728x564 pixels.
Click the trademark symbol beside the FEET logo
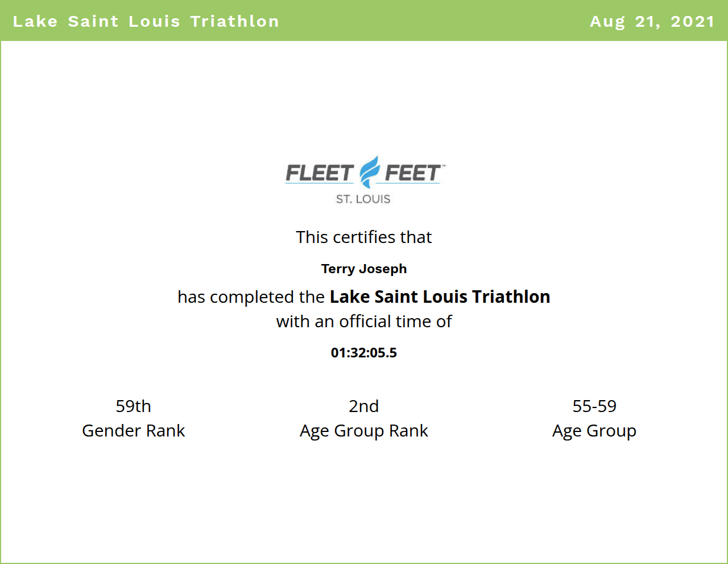click(444, 166)
